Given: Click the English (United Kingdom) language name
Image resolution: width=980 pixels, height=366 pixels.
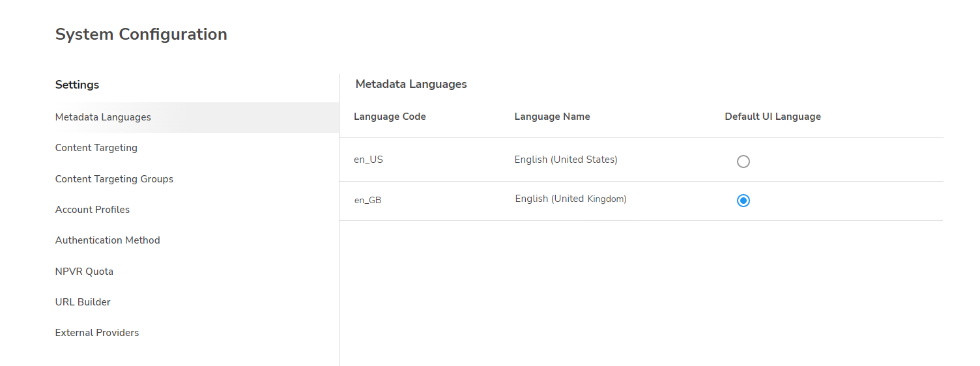Looking at the screenshot, I should pos(571,199).
